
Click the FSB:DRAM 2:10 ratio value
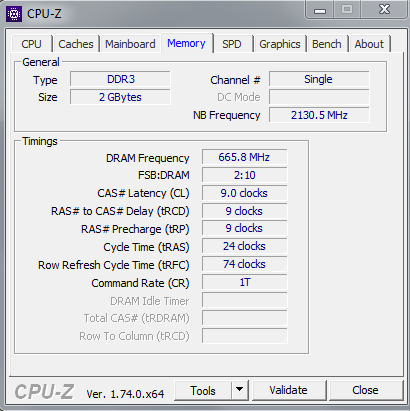coord(244,175)
